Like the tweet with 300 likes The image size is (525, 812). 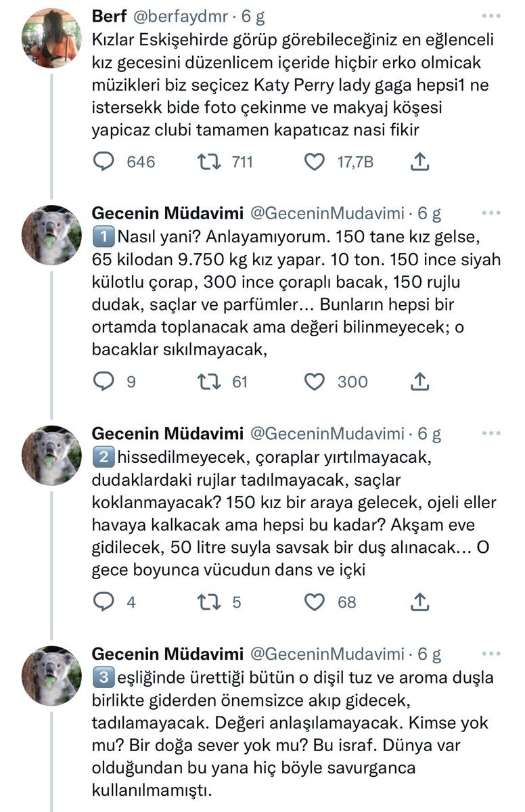tap(315, 382)
